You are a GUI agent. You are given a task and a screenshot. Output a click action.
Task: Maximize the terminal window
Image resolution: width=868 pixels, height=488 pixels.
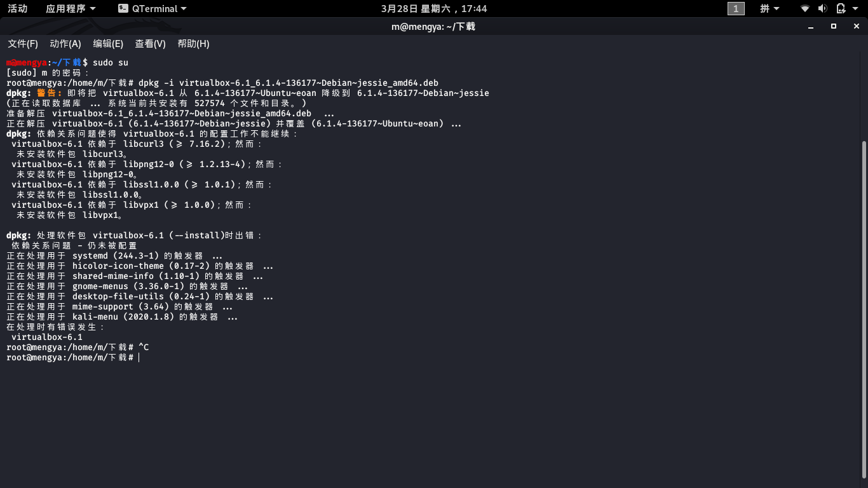(834, 26)
